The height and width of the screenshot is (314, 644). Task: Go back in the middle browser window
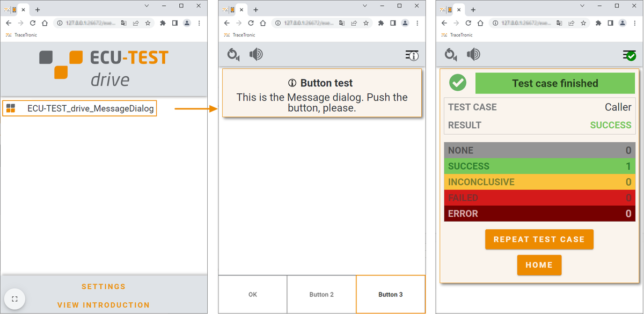click(x=227, y=23)
